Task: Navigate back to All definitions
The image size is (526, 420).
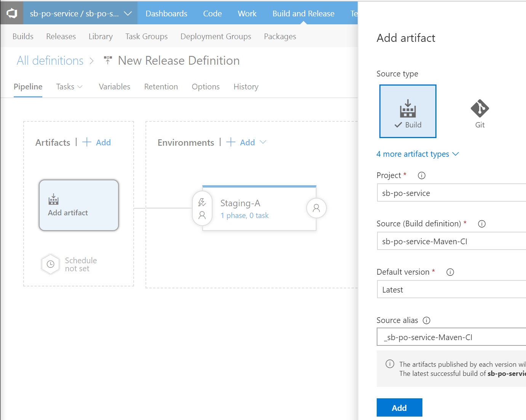Action: coord(50,60)
